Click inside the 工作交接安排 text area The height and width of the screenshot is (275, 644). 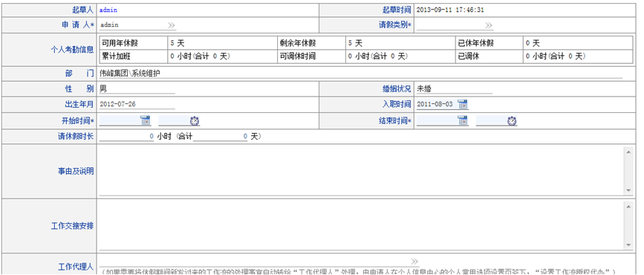(362, 225)
